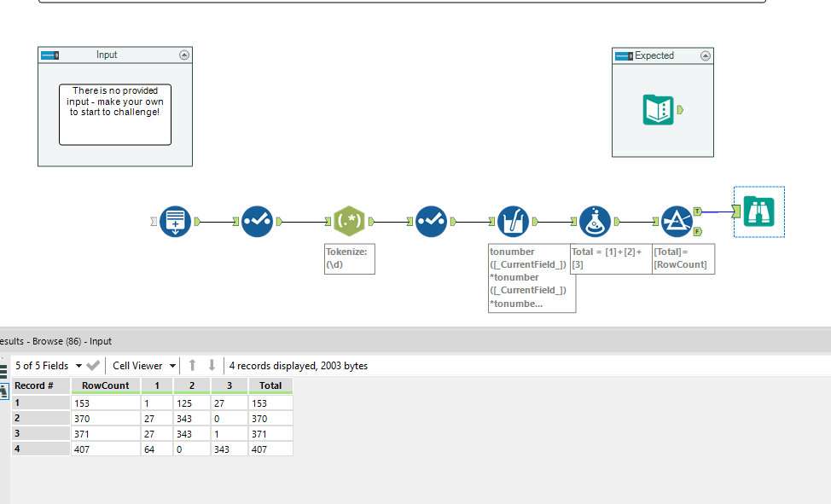Select the second Unique tool before Multi-Field Formula
Screen dimensions: 831x504
pyautogui.click(x=431, y=220)
